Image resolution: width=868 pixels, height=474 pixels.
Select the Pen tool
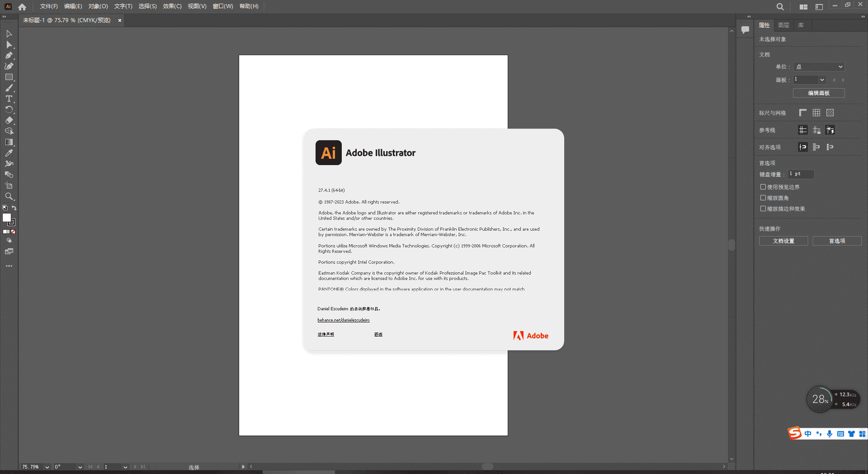tap(9, 55)
